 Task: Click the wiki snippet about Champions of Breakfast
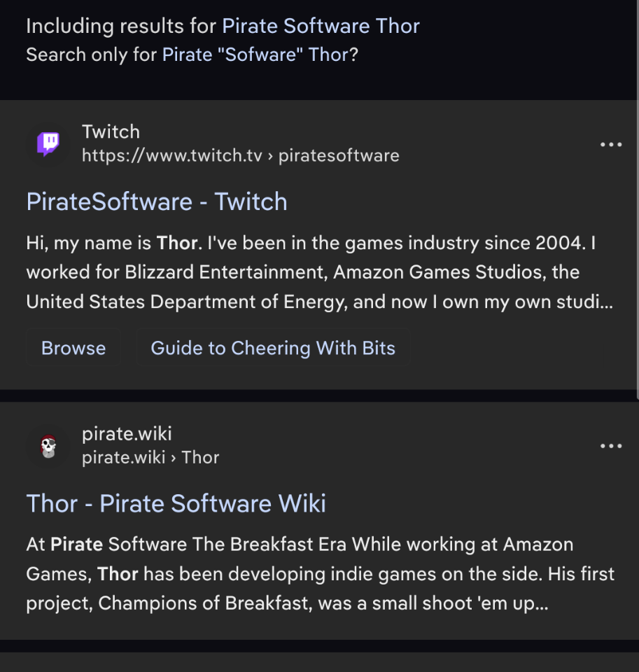tap(319, 575)
